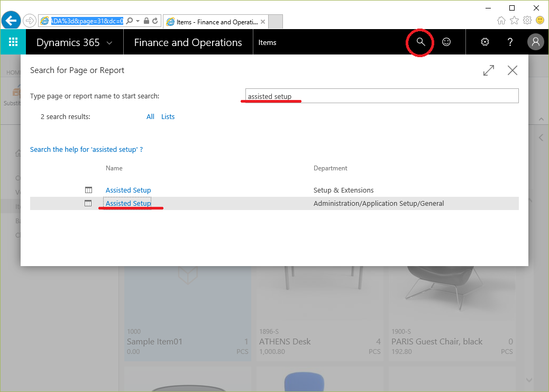The height and width of the screenshot is (392, 549).
Task: Go to Finance and Operations home
Action: click(188, 42)
